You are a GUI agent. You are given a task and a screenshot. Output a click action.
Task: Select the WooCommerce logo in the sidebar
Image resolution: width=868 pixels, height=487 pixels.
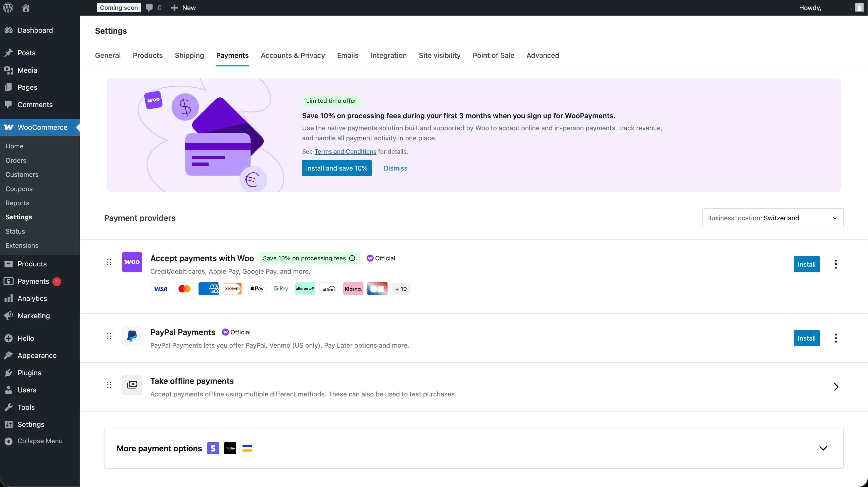tap(9, 127)
